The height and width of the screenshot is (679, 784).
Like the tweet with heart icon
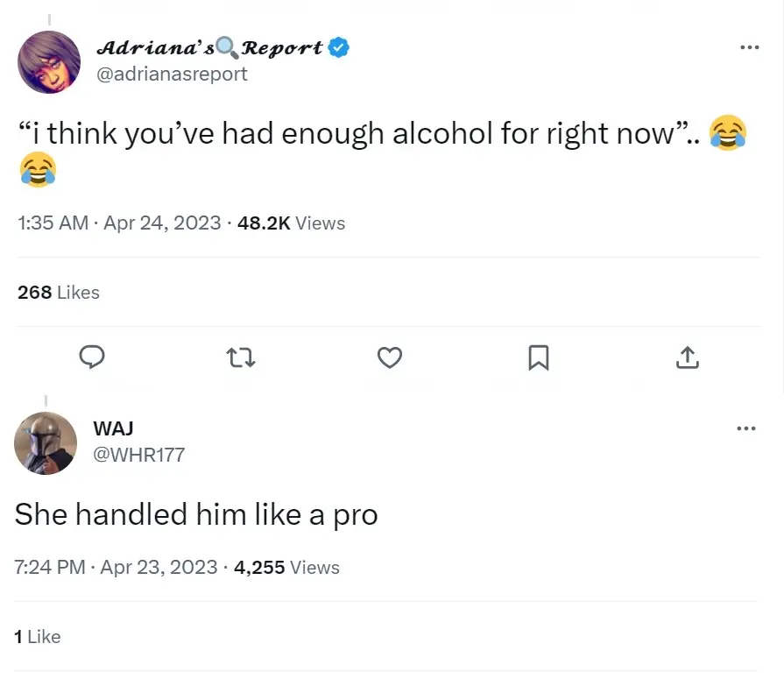click(x=390, y=357)
